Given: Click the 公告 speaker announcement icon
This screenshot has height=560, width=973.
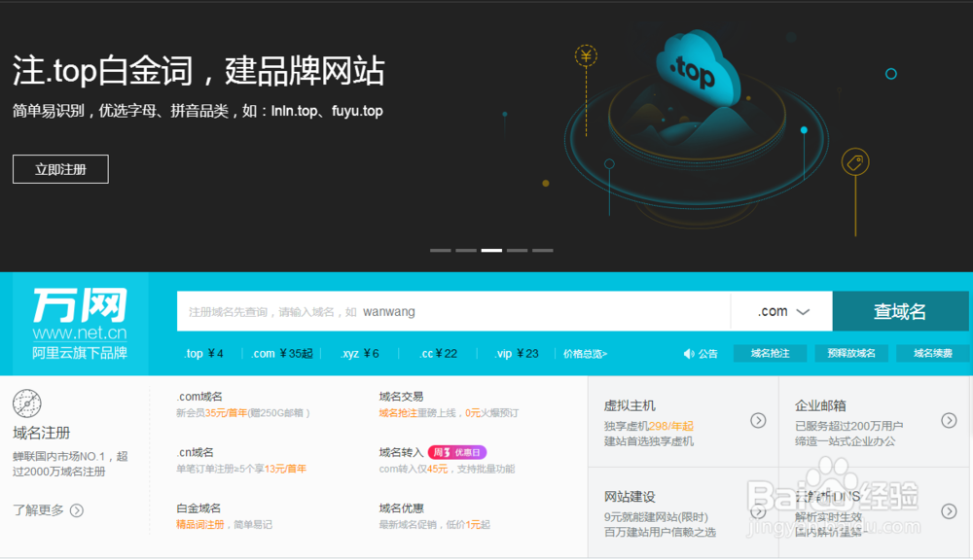Looking at the screenshot, I should (689, 354).
